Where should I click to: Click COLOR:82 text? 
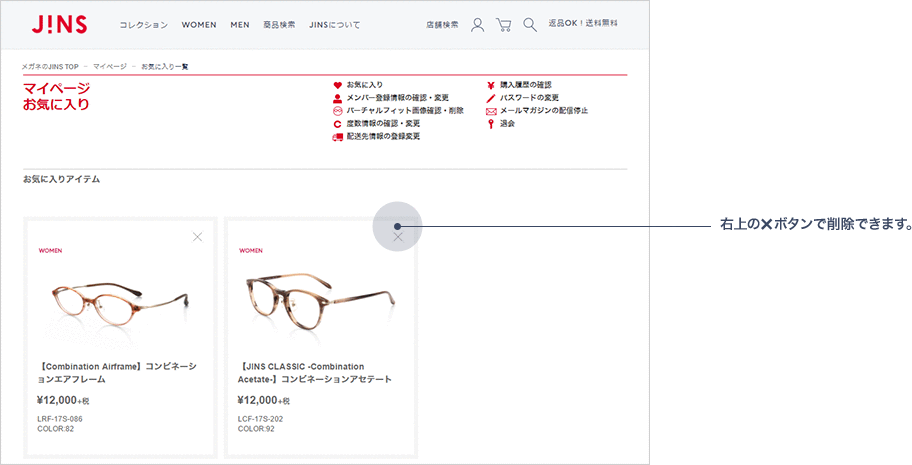(x=55, y=429)
